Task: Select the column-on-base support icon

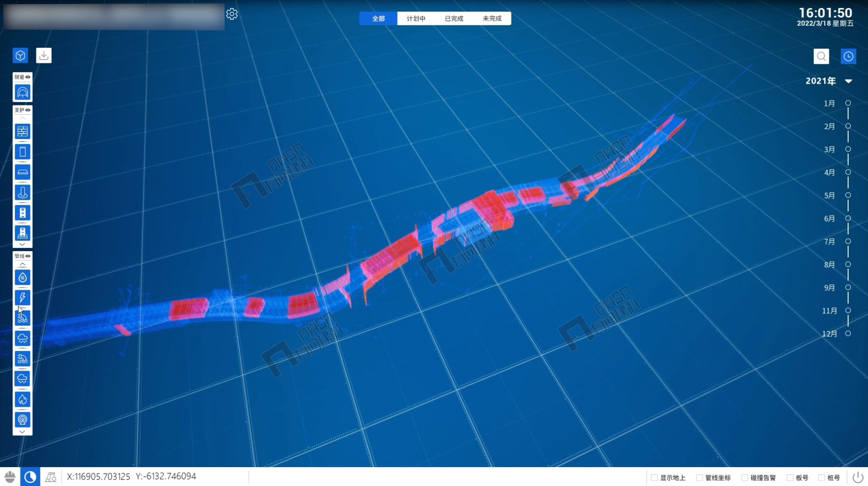Action: 23,233
